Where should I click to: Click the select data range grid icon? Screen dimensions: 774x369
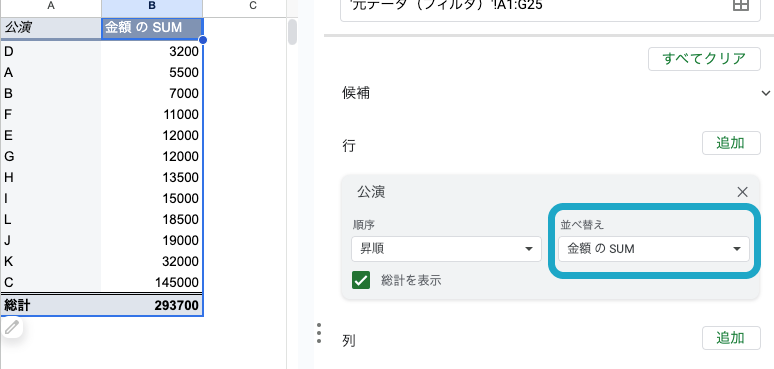[x=741, y=5]
